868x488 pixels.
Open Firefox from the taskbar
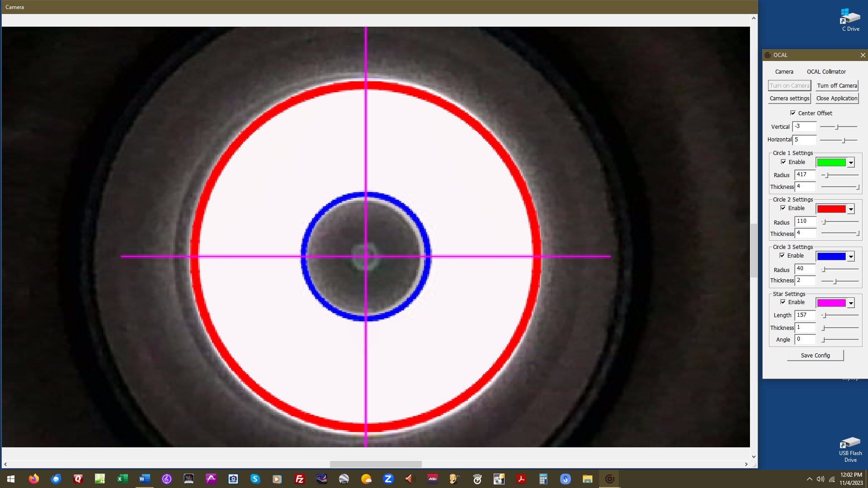coord(34,479)
